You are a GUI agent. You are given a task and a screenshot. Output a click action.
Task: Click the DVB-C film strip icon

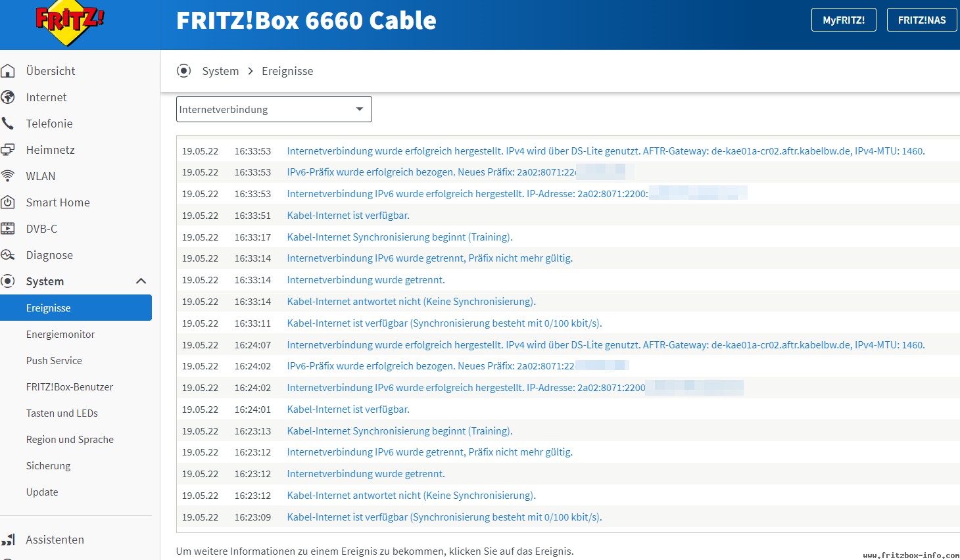point(8,229)
